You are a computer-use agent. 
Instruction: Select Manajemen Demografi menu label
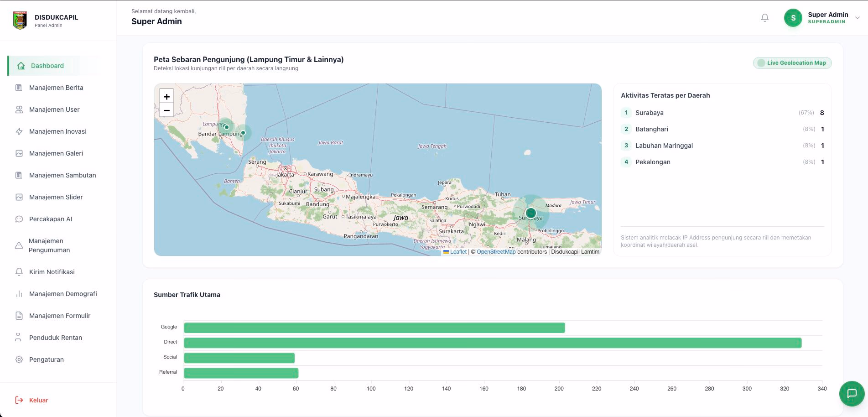click(x=63, y=294)
